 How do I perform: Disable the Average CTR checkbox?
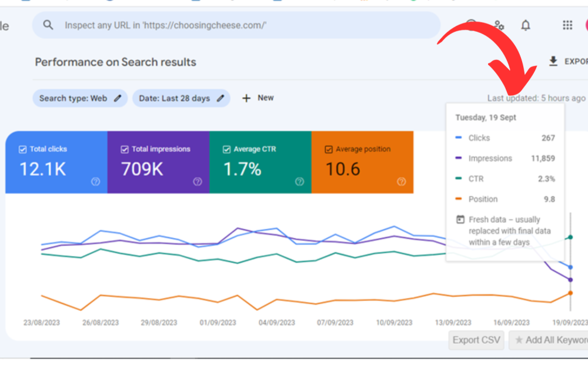tap(226, 149)
